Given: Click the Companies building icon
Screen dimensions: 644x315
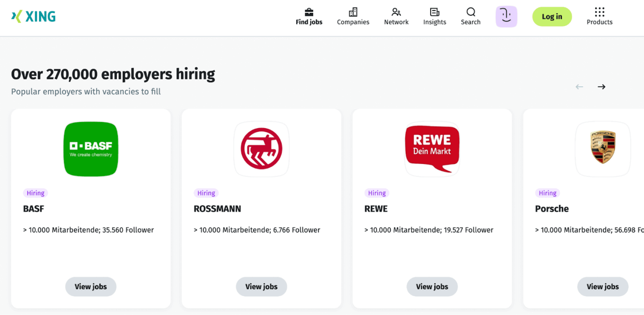Looking at the screenshot, I should tap(353, 12).
